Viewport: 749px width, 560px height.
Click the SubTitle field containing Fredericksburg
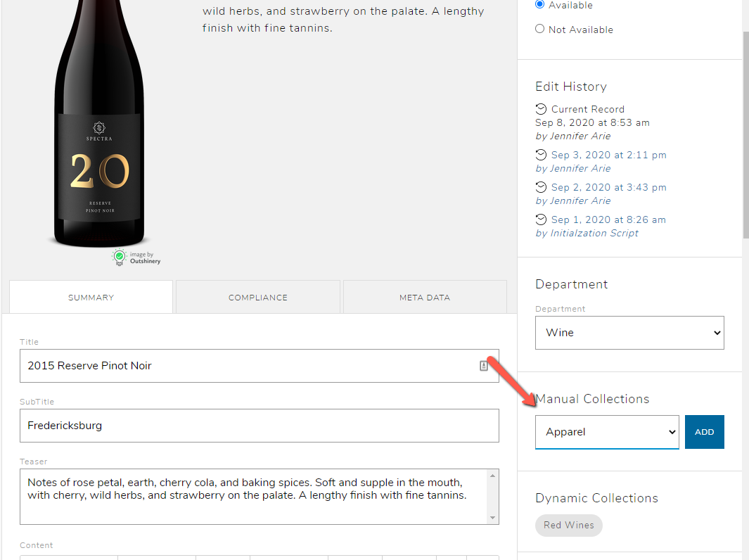(x=260, y=426)
